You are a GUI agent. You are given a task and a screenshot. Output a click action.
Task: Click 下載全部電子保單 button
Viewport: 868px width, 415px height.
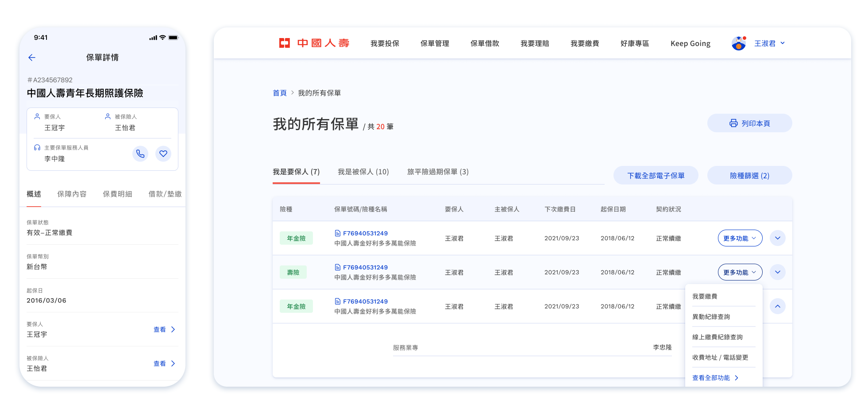pyautogui.click(x=656, y=175)
